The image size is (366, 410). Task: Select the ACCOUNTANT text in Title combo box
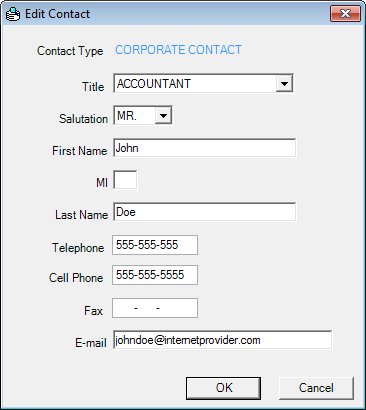coord(154,84)
